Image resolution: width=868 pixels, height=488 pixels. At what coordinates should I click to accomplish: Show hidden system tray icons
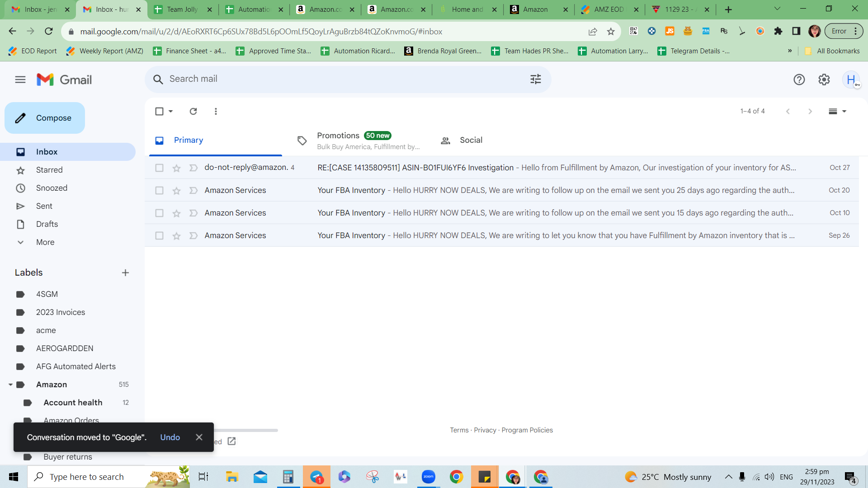pos(728,477)
